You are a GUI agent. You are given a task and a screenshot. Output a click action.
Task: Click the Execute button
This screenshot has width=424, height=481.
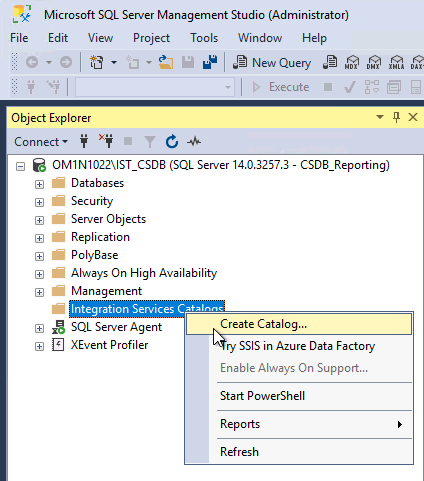coord(281,87)
